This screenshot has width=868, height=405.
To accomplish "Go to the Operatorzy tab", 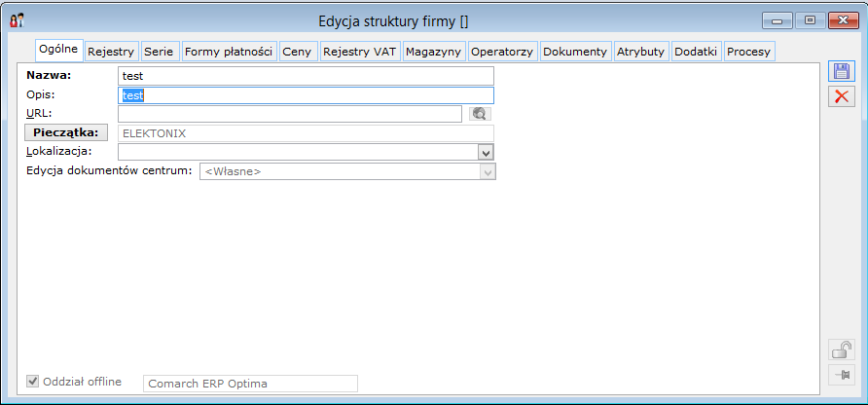I will pos(502,51).
